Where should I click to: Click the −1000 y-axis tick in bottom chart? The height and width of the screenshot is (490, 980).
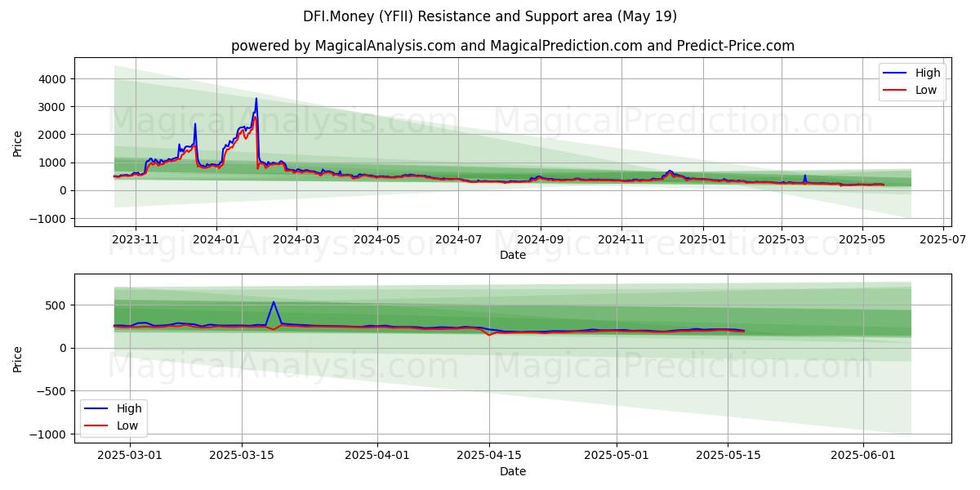pyautogui.click(x=49, y=434)
